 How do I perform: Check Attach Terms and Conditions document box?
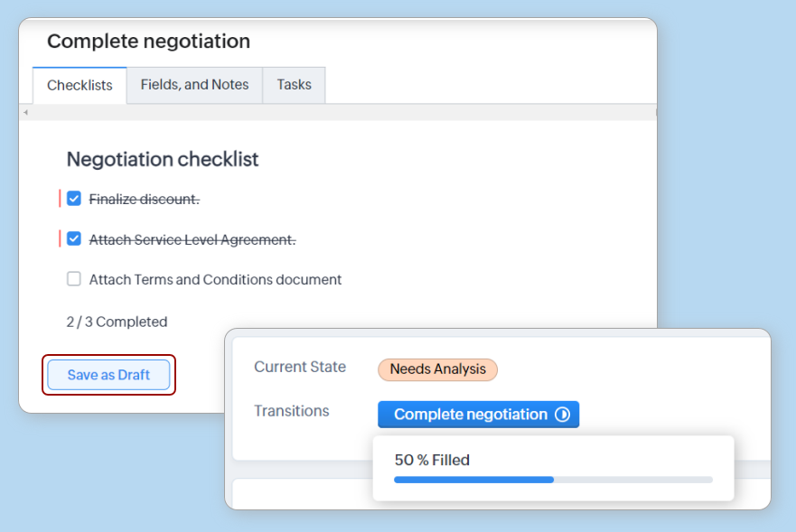[x=74, y=279]
